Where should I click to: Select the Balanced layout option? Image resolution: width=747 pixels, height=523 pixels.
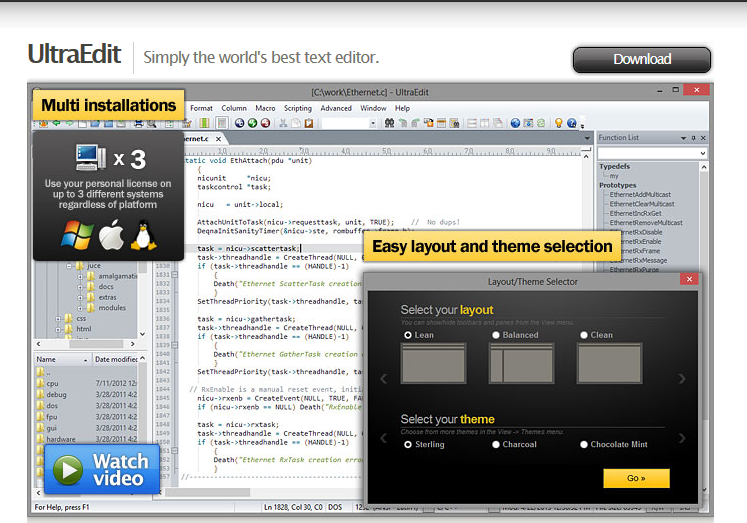pos(496,335)
